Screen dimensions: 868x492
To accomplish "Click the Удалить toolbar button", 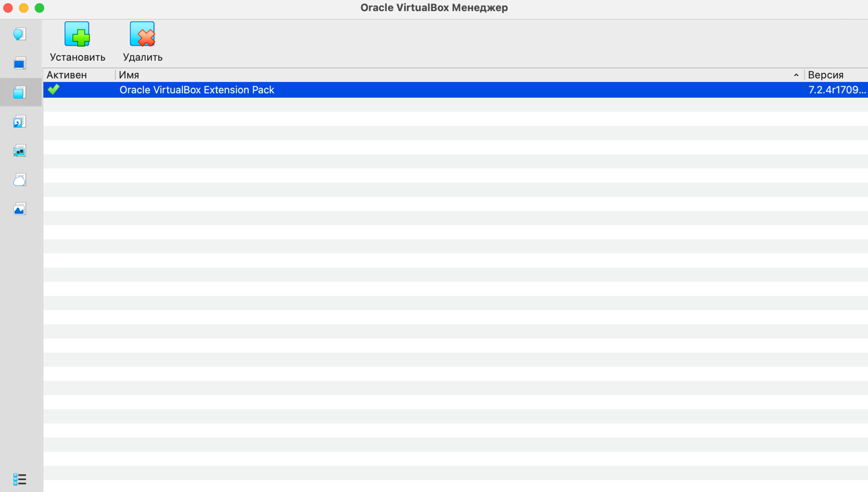I will [x=142, y=41].
